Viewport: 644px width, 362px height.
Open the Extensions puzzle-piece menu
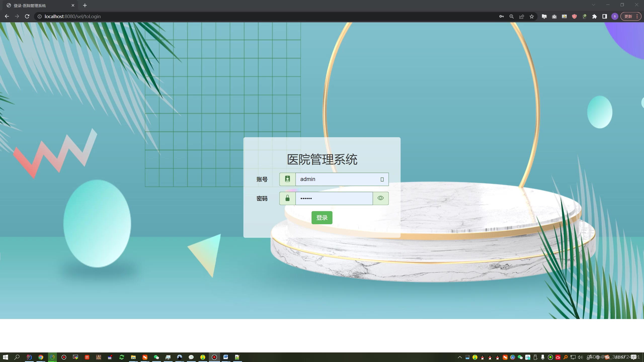point(594,16)
